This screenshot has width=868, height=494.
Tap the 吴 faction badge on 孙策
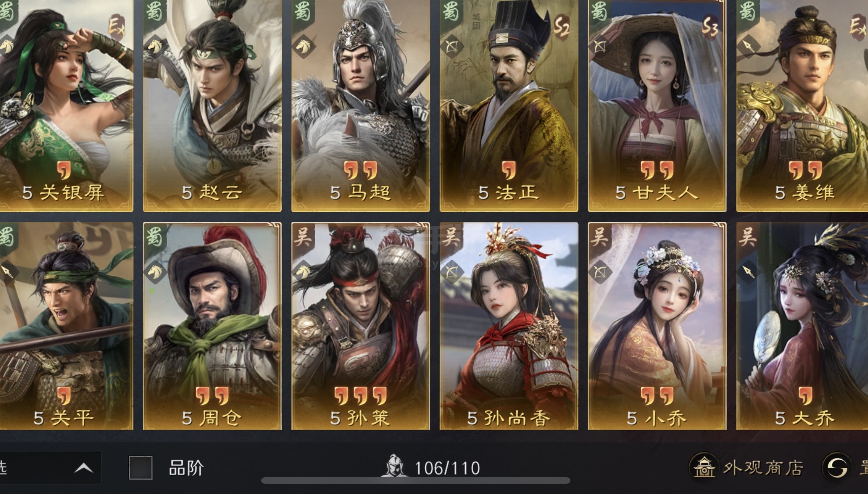coord(302,236)
